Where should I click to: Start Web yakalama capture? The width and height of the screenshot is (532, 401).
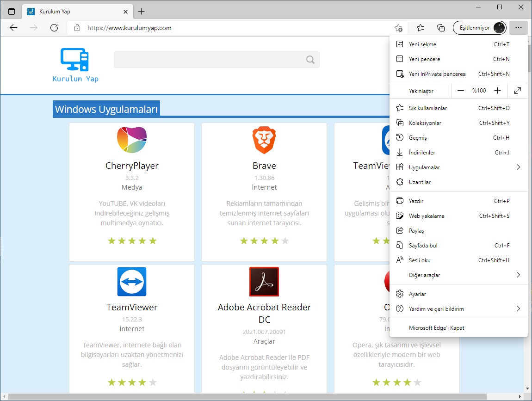pos(458,216)
